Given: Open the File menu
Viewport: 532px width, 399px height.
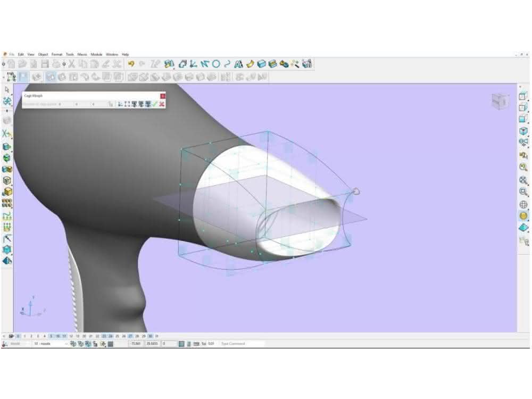Looking at the screenshot, I should pyautogui.click(x=12, y=54).
